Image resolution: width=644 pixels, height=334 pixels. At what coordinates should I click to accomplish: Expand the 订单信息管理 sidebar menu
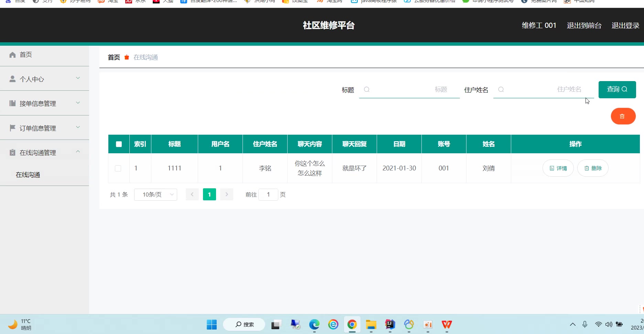tap(45, 128)
